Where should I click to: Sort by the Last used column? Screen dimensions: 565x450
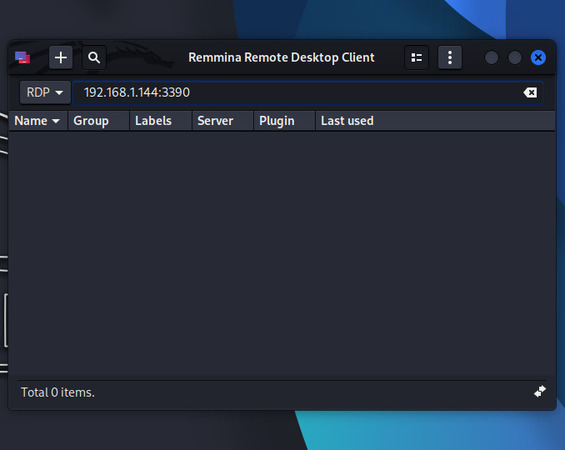[435, 121]
